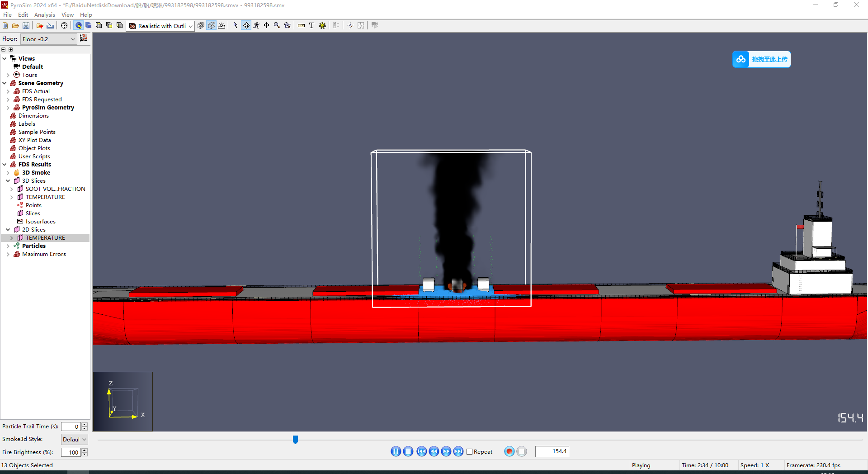Click the sun lighting icon in toolbar
Viewport: 868px width, 474px height.
coord(322,26)
